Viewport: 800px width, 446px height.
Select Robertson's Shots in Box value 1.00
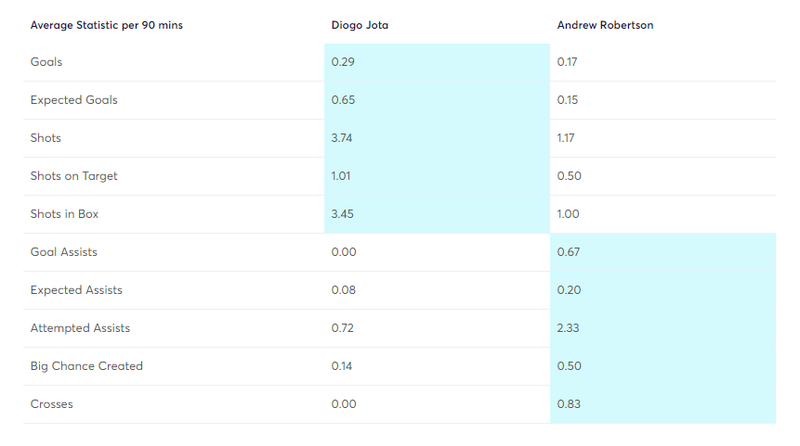pos(568,214)
